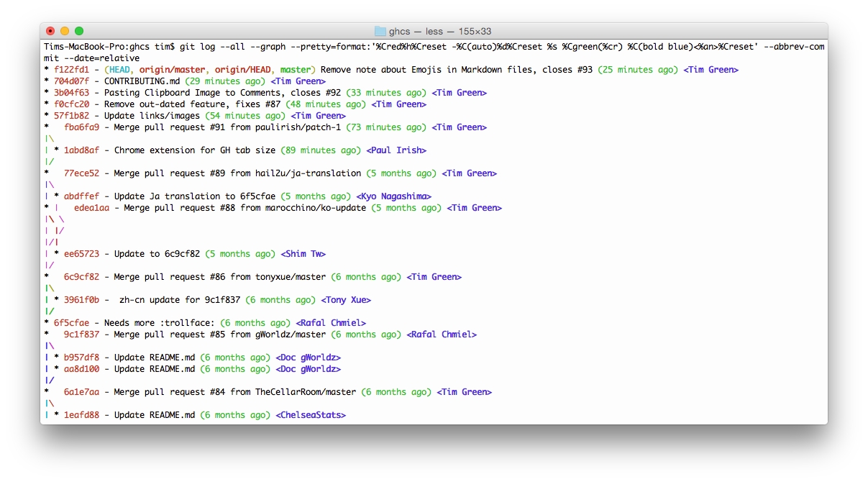The image size is (868, 482).
Task: Click commit hash f0cfc20
Action: click(72, 104)
